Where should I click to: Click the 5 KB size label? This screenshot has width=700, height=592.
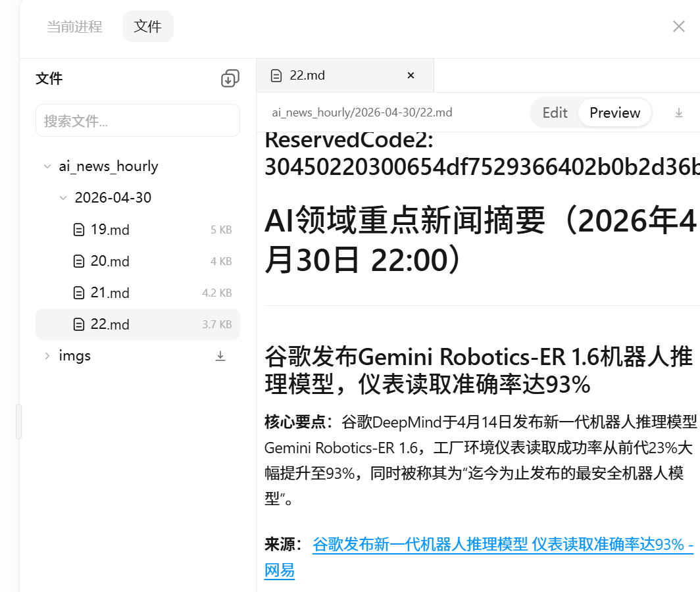pos(221,230)
